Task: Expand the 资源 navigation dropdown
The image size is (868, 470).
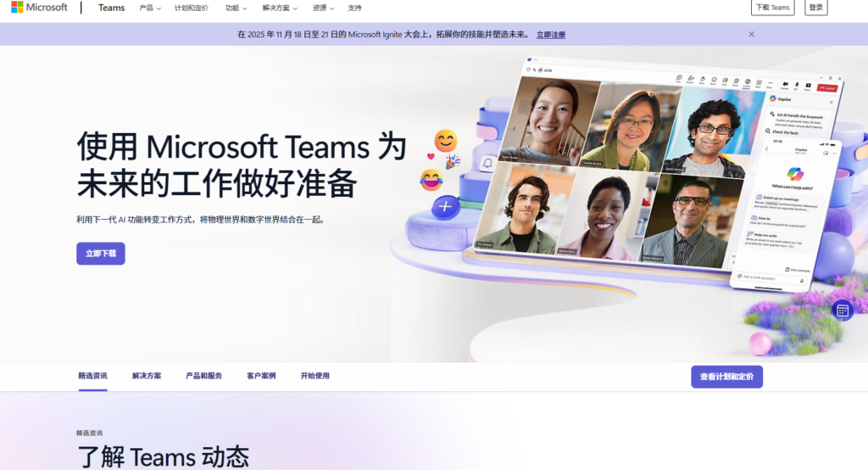Action: [323, 8]
